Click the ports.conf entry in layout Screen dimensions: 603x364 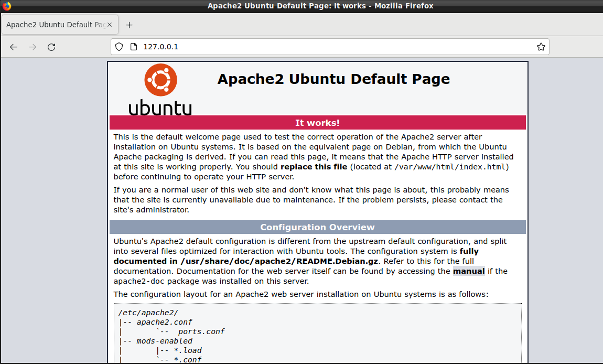point(201,331)
